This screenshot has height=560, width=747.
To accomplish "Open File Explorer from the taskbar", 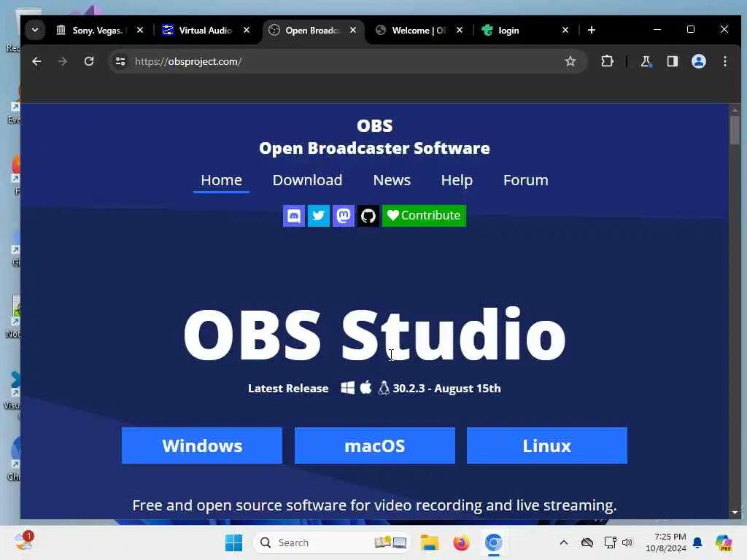I will click(429, 542).
